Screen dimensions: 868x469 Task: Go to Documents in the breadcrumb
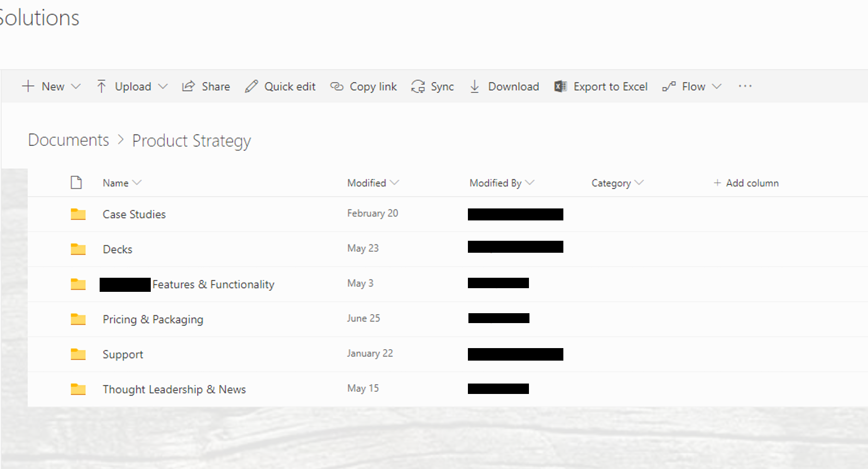tap(68, 140)
